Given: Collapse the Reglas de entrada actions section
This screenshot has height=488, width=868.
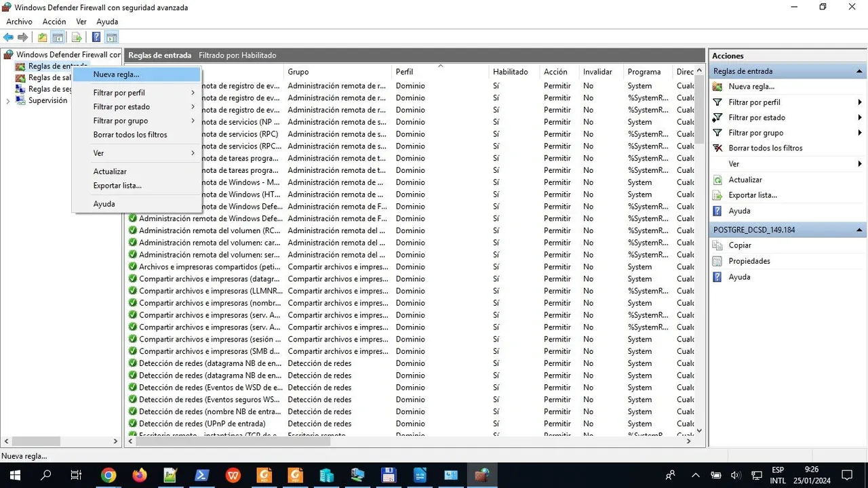Looking at the screenshot, I should click(860, 71).
